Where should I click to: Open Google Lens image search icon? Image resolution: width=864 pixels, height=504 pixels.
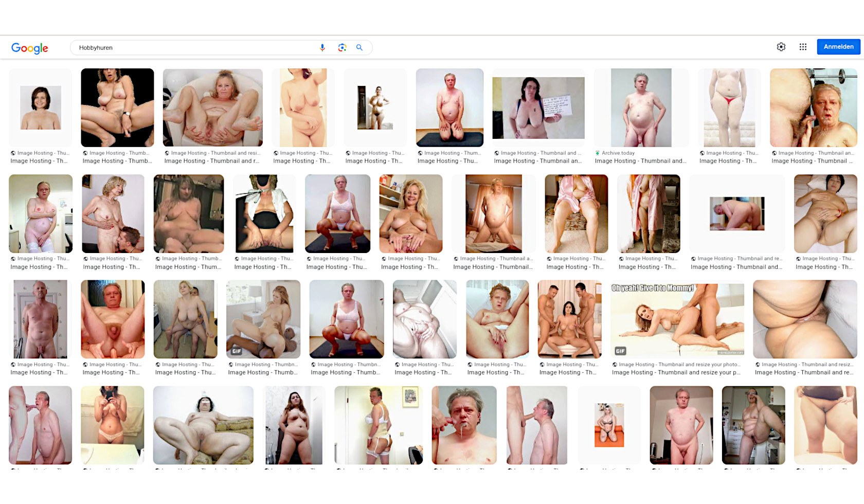342,48
